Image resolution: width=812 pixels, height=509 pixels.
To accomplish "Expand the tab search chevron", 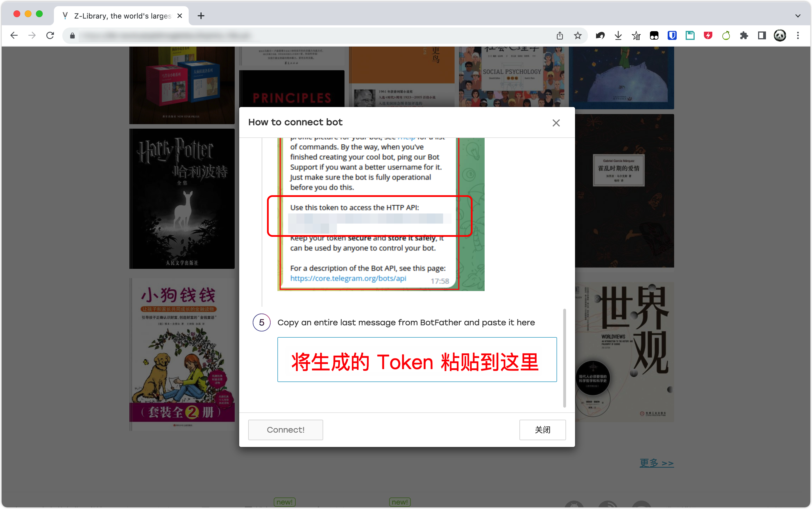I will pos(798,16).
